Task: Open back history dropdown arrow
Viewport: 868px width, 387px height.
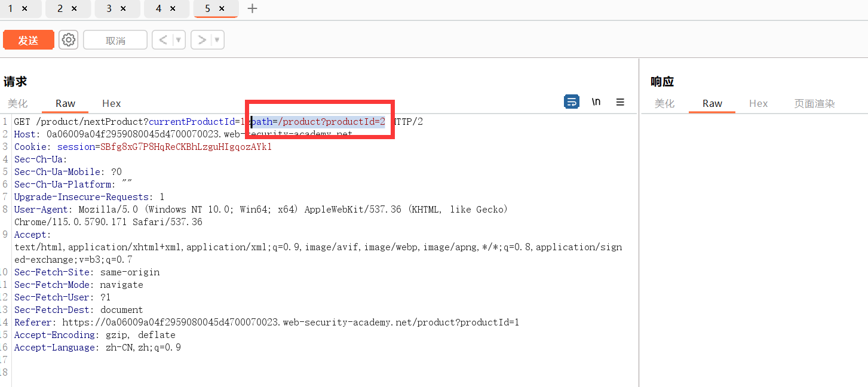Action: [x=178, y=40]
